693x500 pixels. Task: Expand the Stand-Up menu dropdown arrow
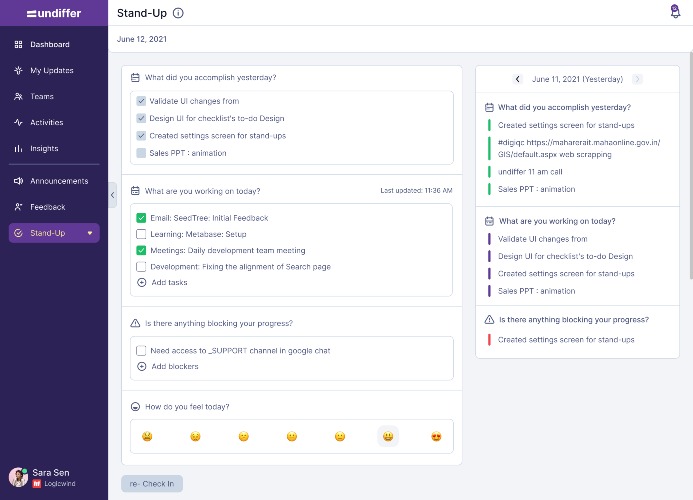[90, 233]
